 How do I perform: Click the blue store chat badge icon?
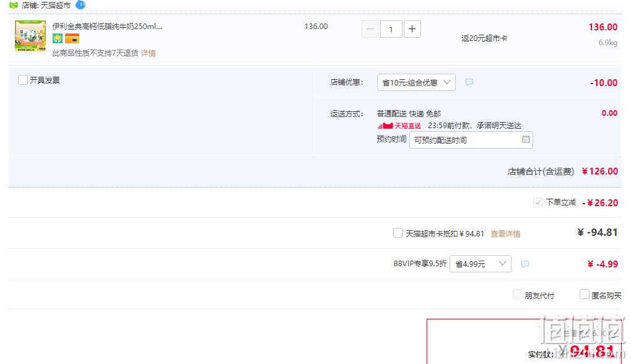(x=81, y=4)
